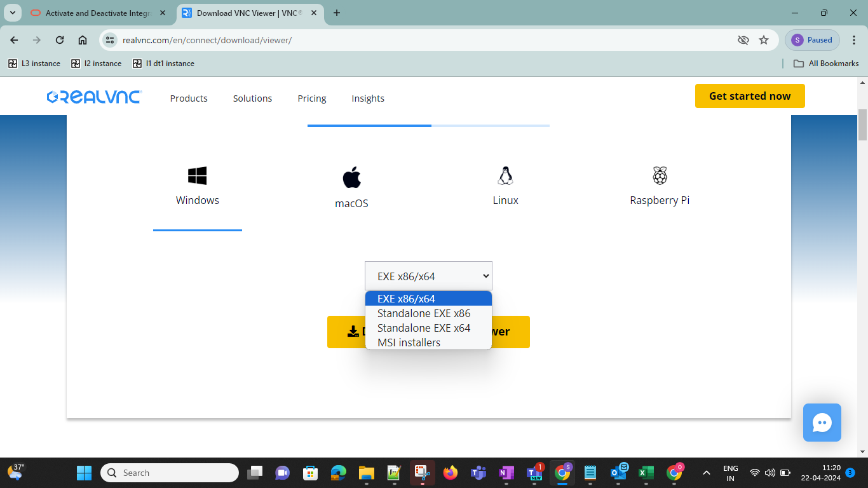Open the installer type dropdown

pyautogui.click(x=428, y=276)
